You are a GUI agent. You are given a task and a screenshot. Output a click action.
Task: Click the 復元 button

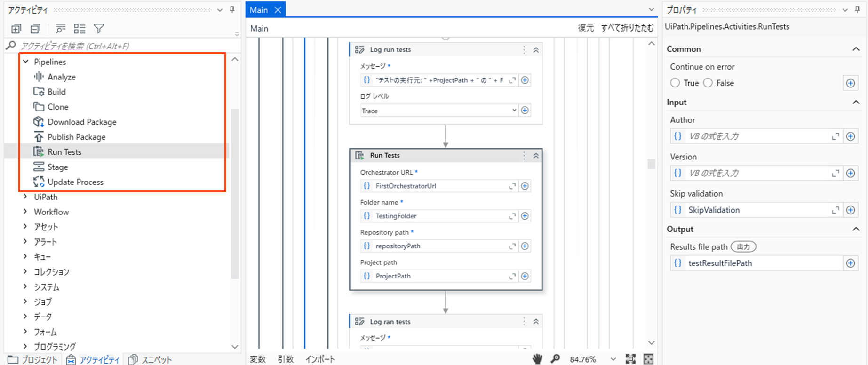tap(586, 28)
